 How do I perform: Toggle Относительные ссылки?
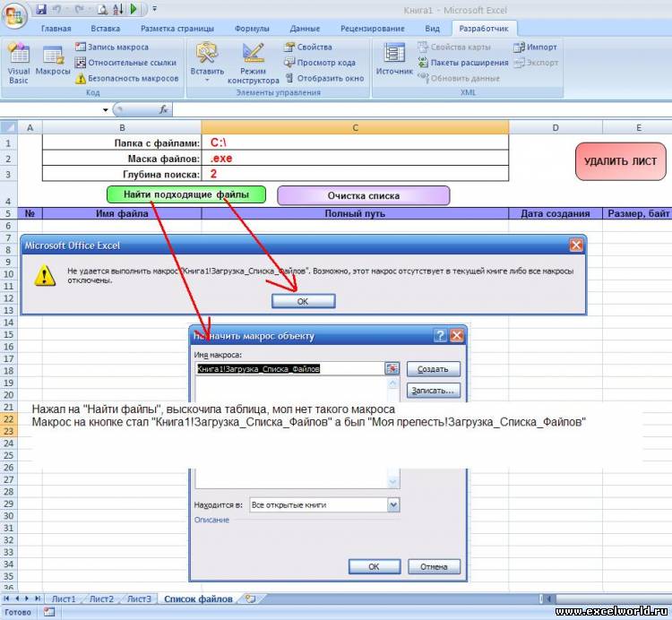[125, 63]
